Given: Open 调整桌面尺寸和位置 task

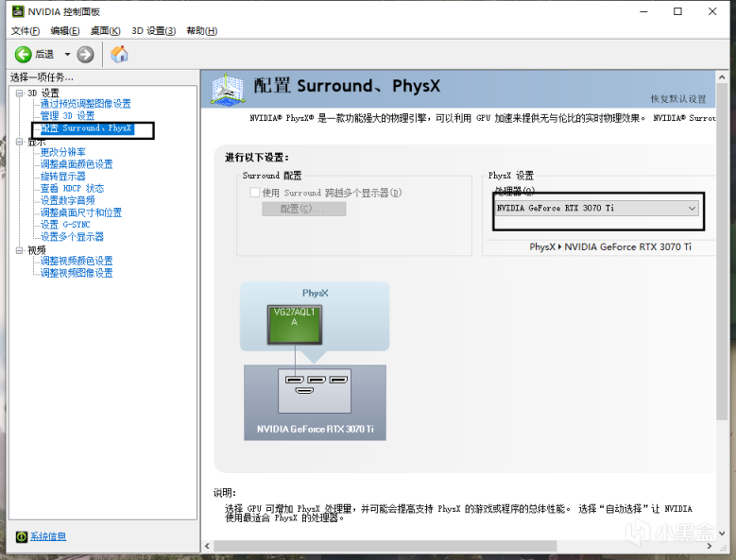Looking at the screenshot, I should 81,212.
